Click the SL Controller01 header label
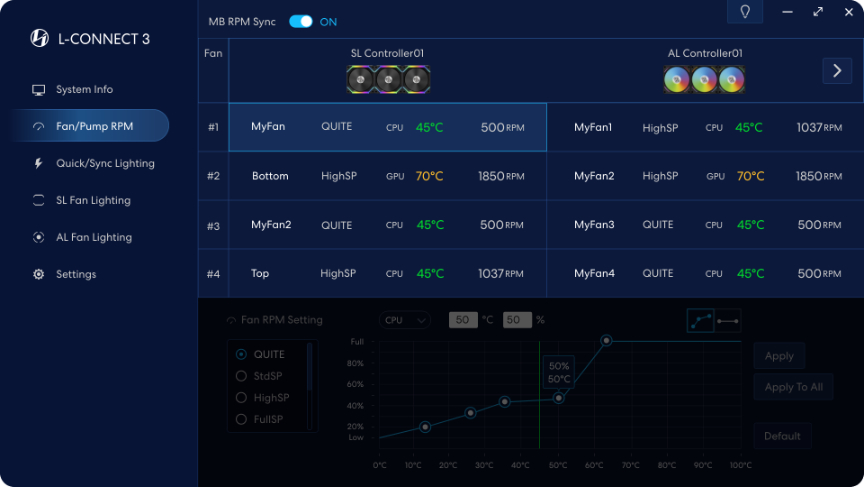The height and width of the screenshot is (487, 864). [x=387, y=53]
